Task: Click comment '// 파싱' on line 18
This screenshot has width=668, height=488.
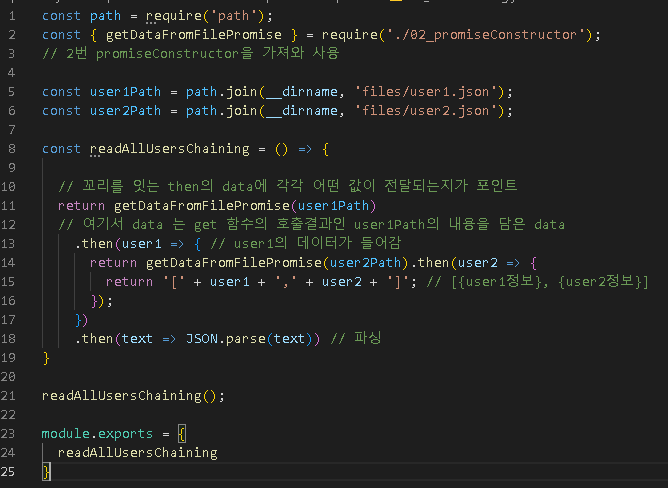Action: tap(355, 338)
